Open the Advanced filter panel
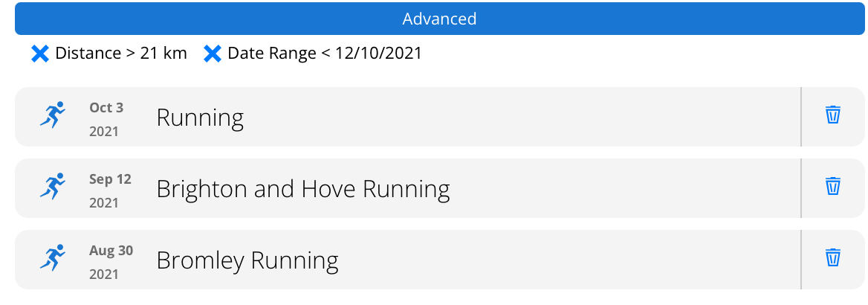Image resolution: width=868 pixels, height=305 pixels. [x=439, y=19]
